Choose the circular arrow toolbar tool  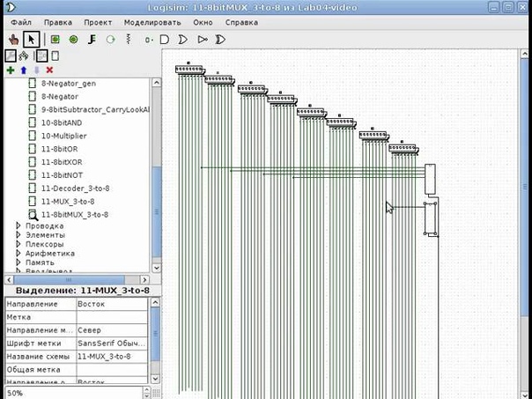click(x=111, y=40)
